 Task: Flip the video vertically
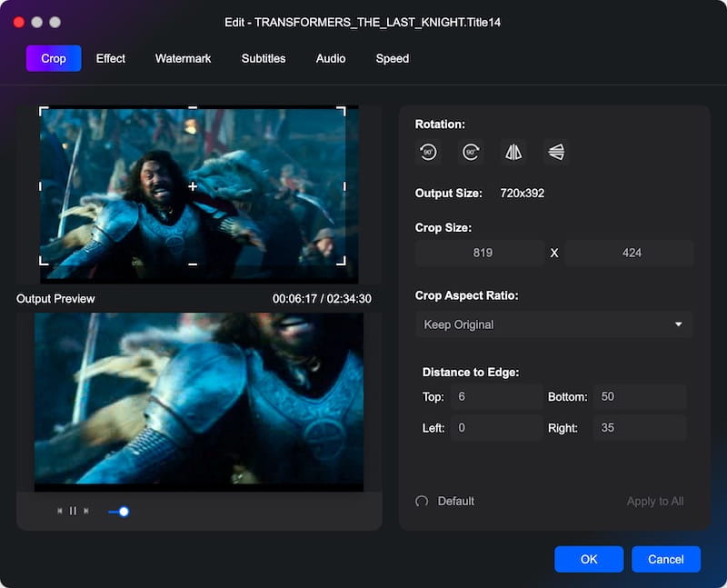click(556, 152)
